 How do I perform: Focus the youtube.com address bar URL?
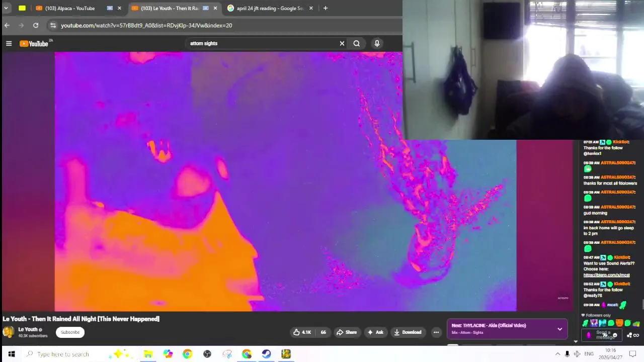[146, 25]
